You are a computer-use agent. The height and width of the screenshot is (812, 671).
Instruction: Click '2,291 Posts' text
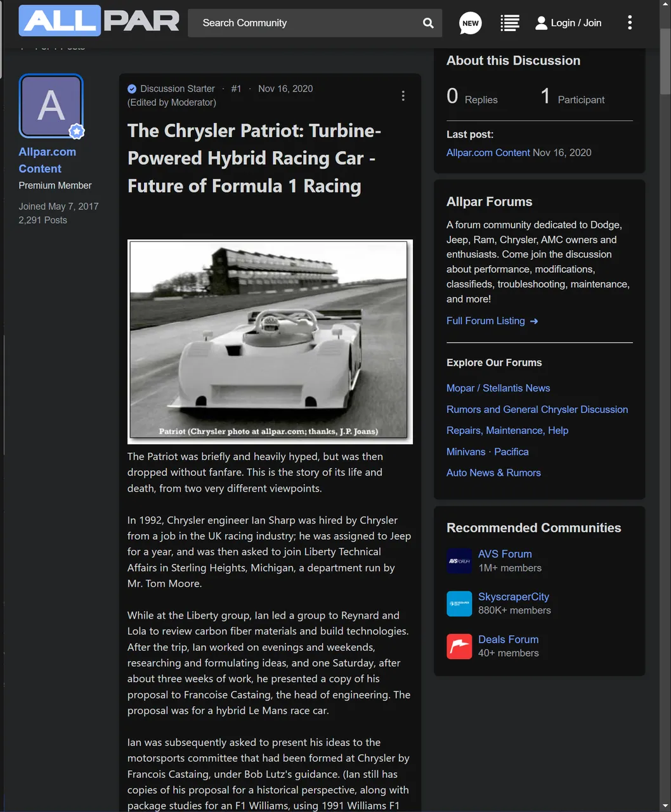tap(42, 220)
